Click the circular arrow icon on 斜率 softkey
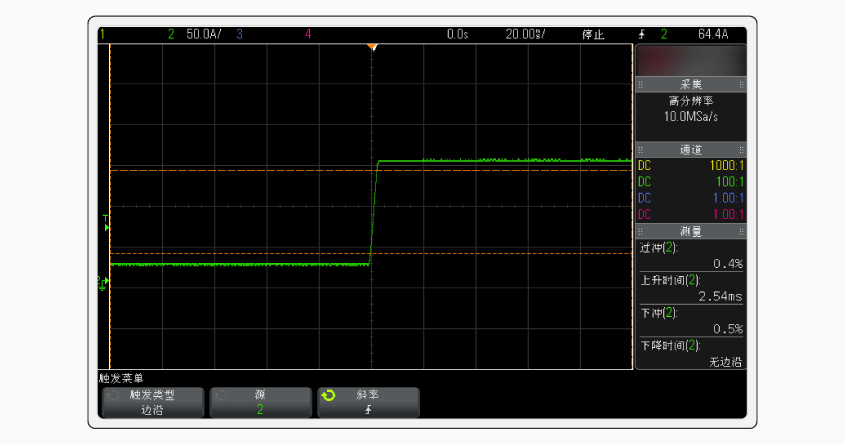This screenshot has height=444, width=845. (328, 396)
